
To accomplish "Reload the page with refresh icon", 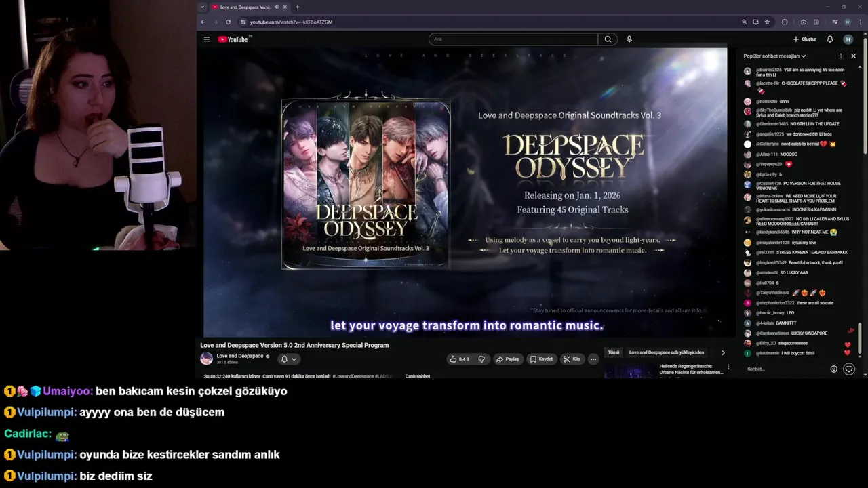I will click(228, 22).
